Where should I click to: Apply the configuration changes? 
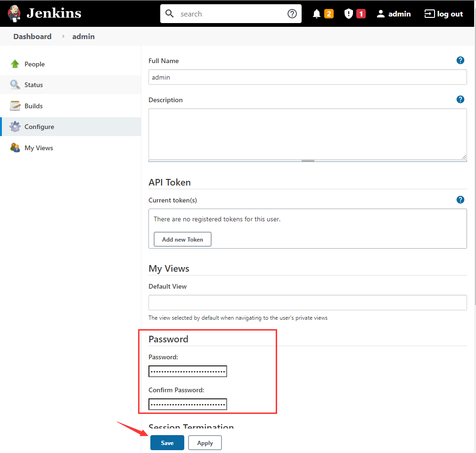pos(205,443)
